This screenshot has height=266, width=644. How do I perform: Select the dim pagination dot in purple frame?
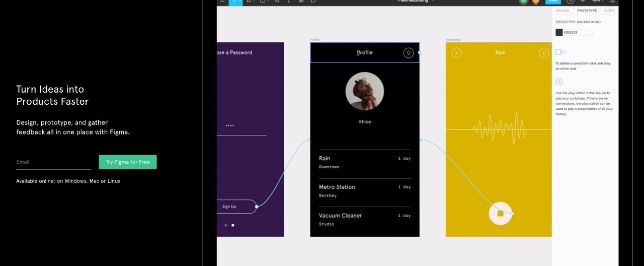click(x=226, y=225)
